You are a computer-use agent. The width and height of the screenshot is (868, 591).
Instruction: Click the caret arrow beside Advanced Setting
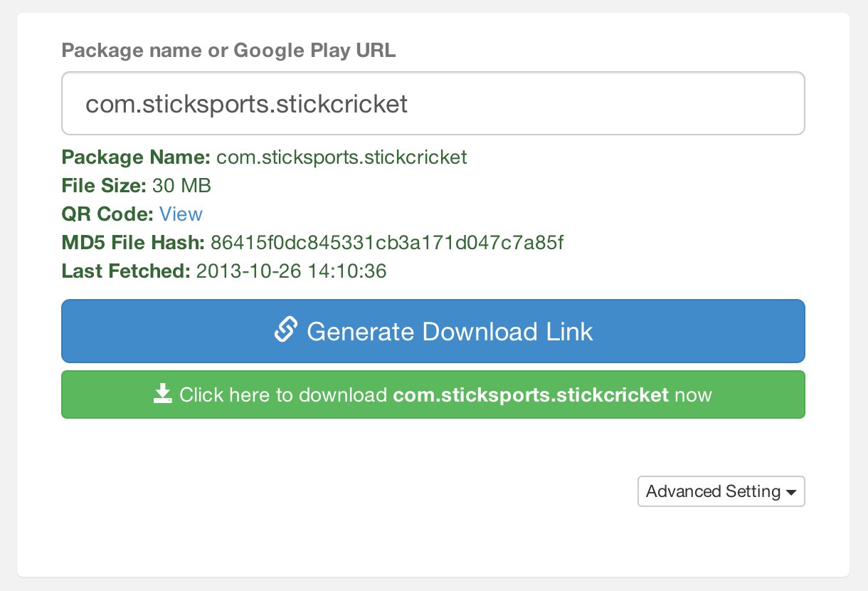point(791,493)
